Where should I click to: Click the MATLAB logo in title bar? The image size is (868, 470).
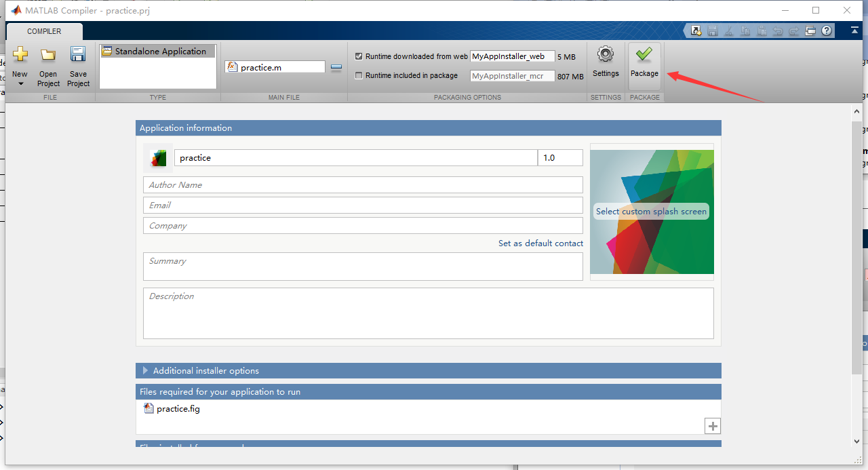tap(15, 10)
